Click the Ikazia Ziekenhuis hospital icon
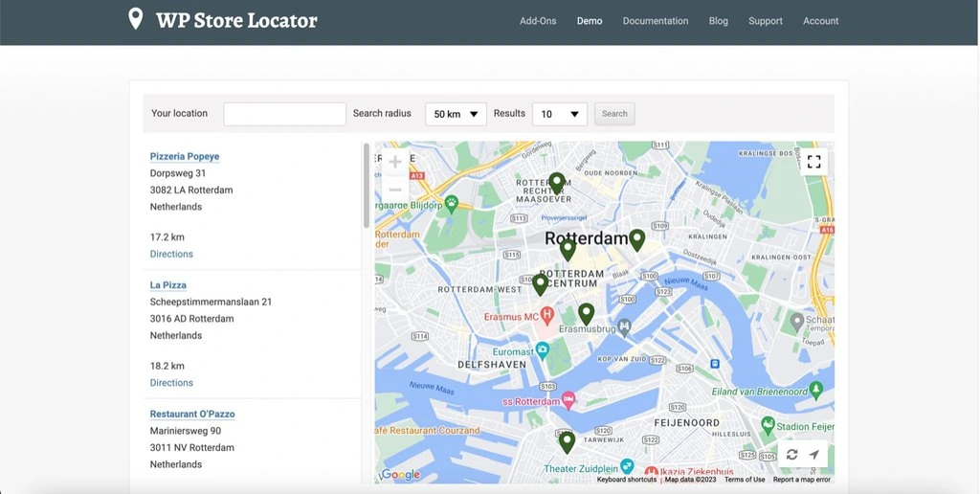 click(x=651, y=472)
